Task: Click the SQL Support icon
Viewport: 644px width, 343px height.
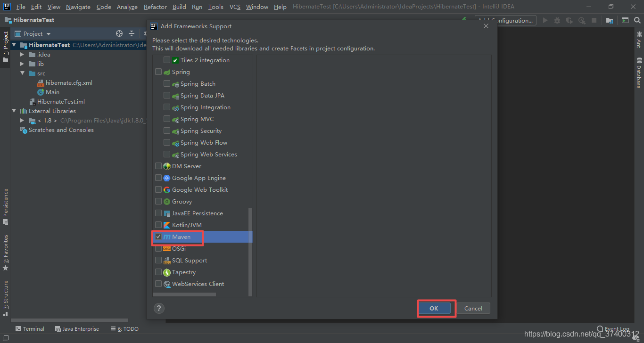Action: (167, 261)
